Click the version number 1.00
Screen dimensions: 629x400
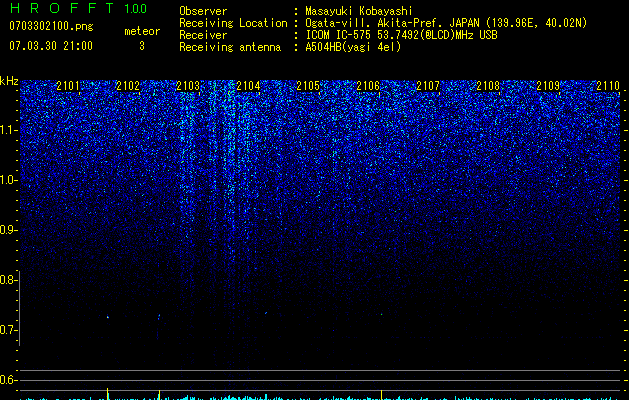point(135,8)
